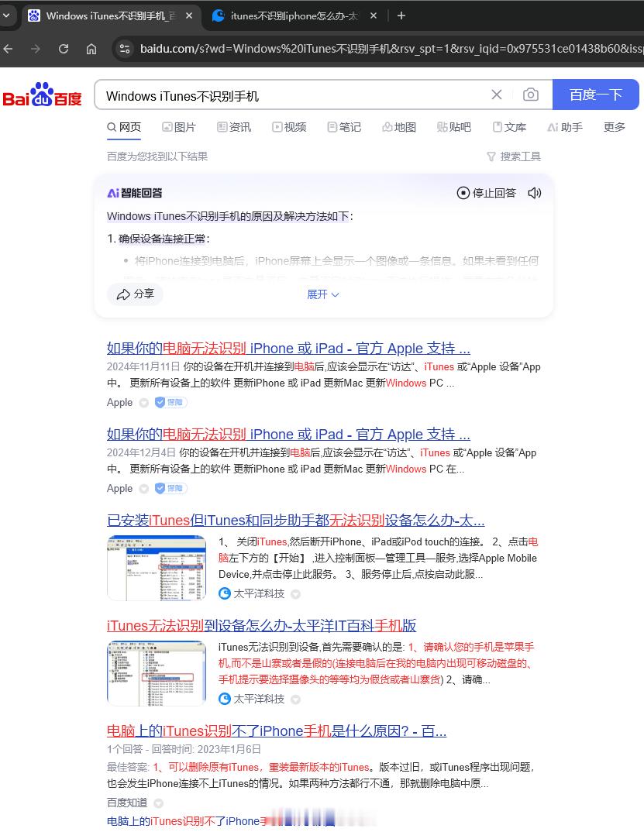
Task: Click 保障 badge under the 2024年12月4日 result
Action: (170, 489)
